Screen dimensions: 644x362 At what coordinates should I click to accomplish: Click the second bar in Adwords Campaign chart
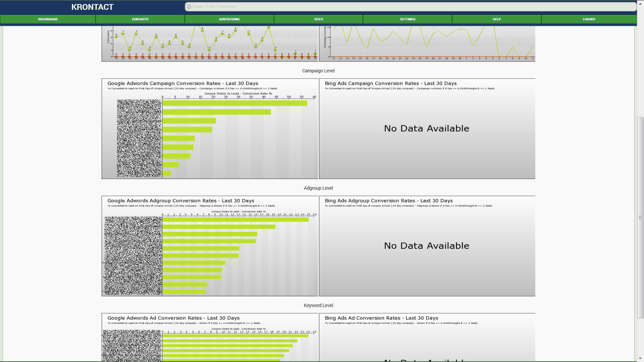click(217, 112)
